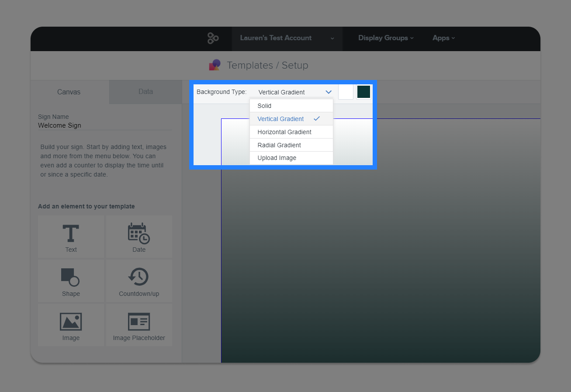571x392 pixels.
Task: Select Solid as background type
Action: coord(264,105)
